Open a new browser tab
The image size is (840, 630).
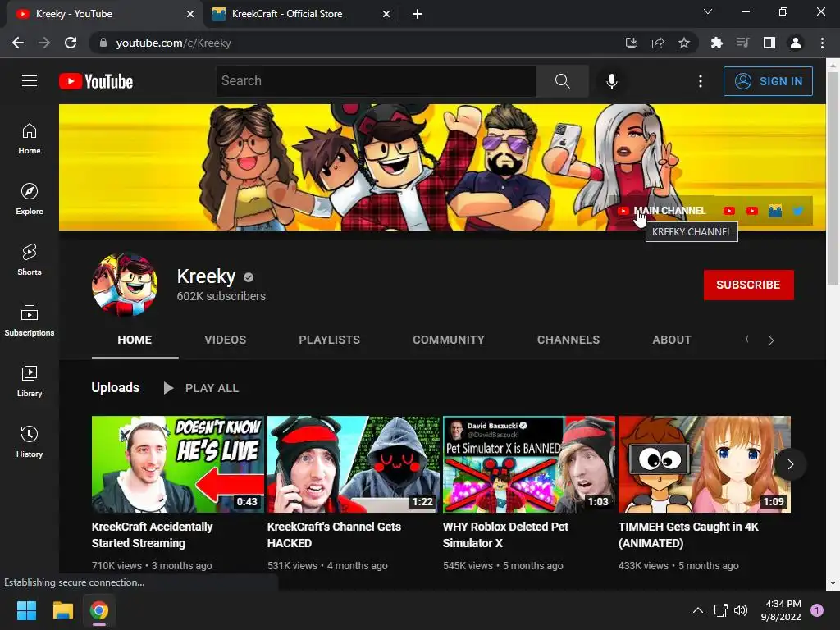pyautogui.click(x=418, y=14)
